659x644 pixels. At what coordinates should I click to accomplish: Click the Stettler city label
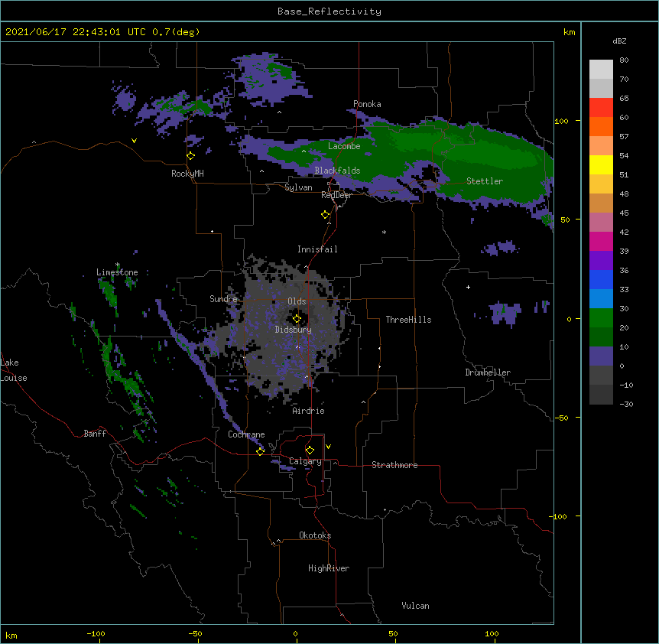point(485,181)
